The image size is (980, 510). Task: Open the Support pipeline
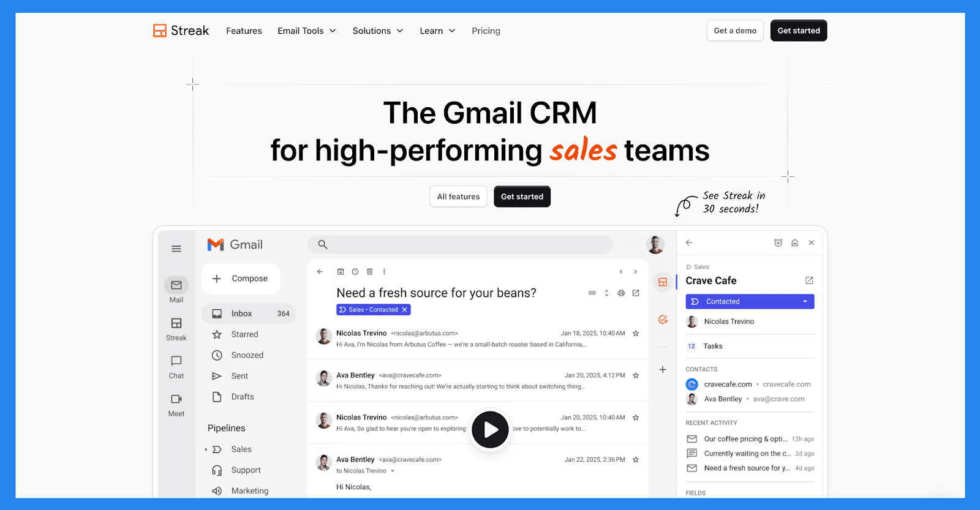[236, 470]
